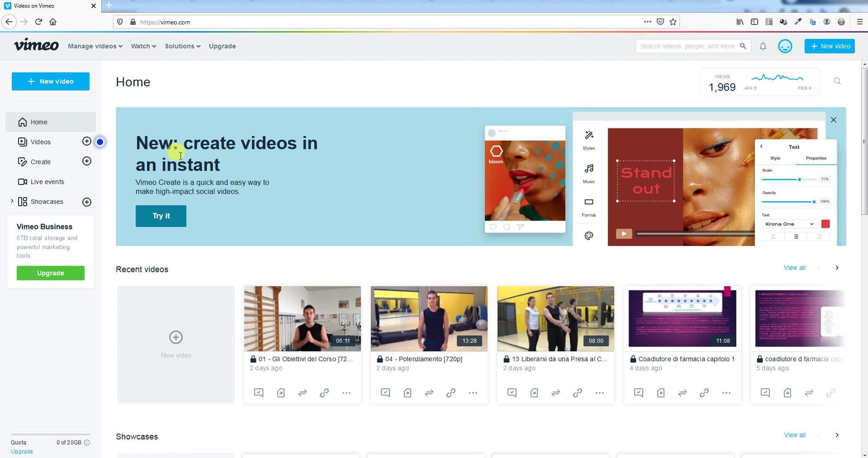The image size is (868, 458).
Task: Copy link icon for Coadiutore di farmacia capitolo 1
Action: tap(705, 393)
